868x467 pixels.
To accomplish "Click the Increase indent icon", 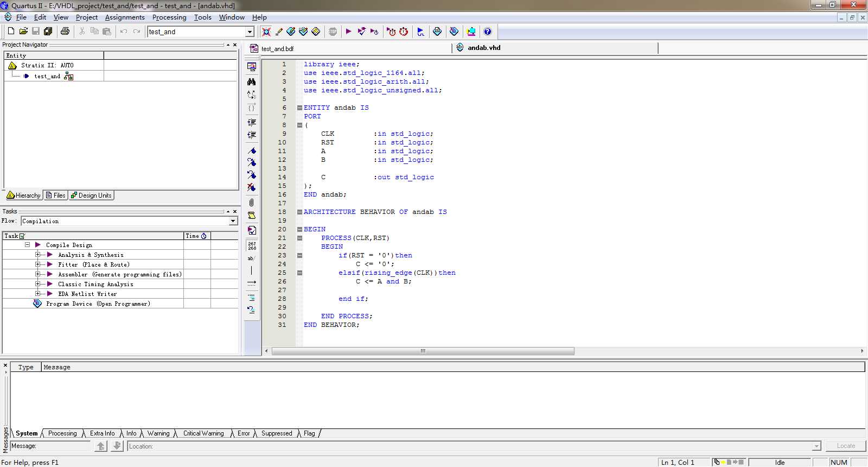I will (252, 123).
